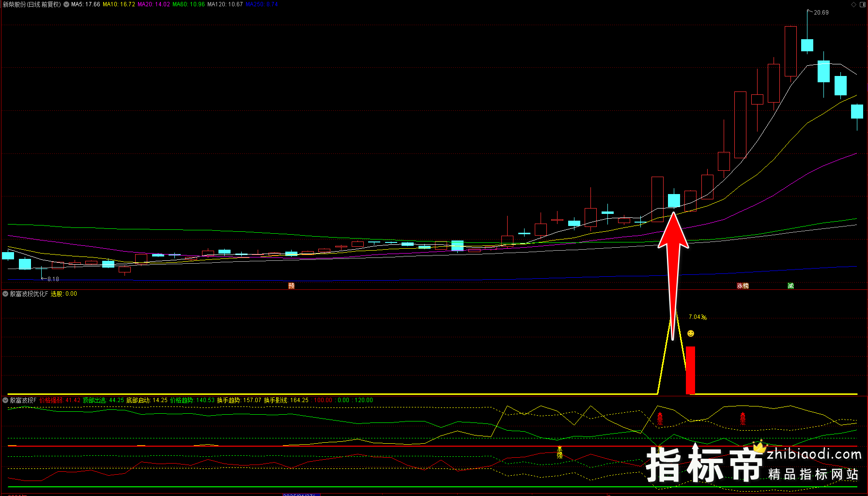868x496 pixels.
Task: Click the 预 event marker on the chart
Action: (x=291, y=286)
